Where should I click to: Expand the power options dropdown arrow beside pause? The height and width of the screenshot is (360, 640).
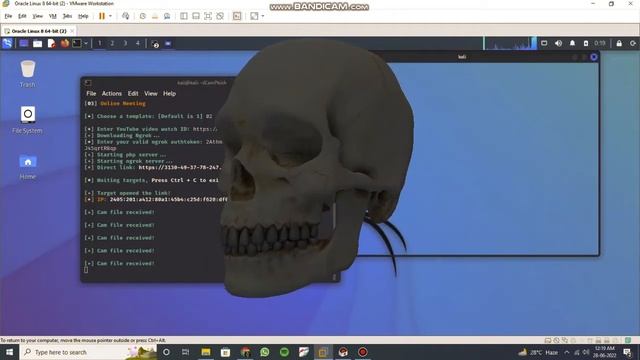[x=110, y=16]
